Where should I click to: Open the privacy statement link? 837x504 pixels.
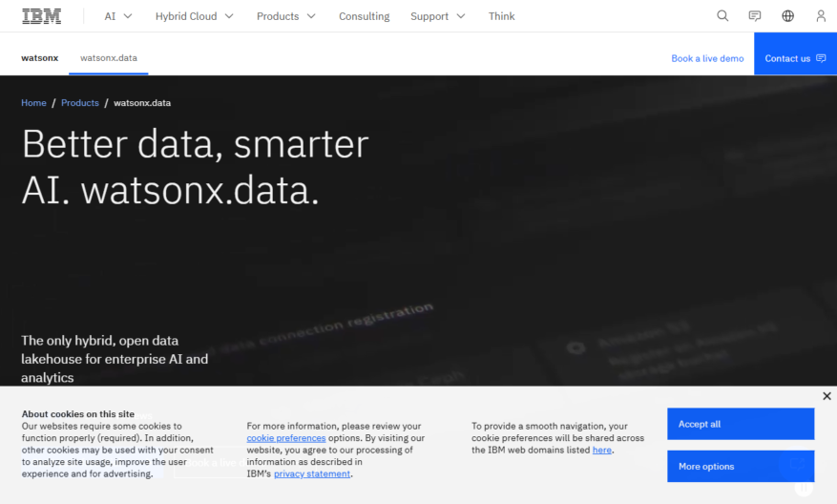pos(312,473)
